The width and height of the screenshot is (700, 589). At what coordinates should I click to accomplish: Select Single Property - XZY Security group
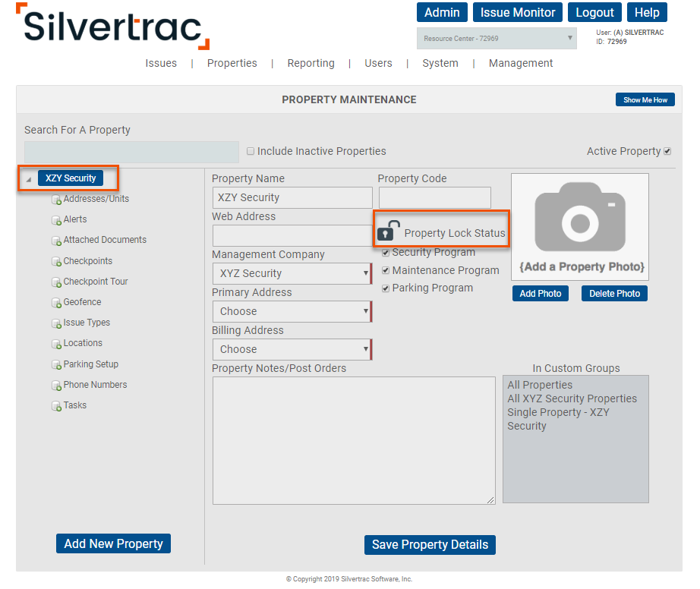[x=558, y=419]
